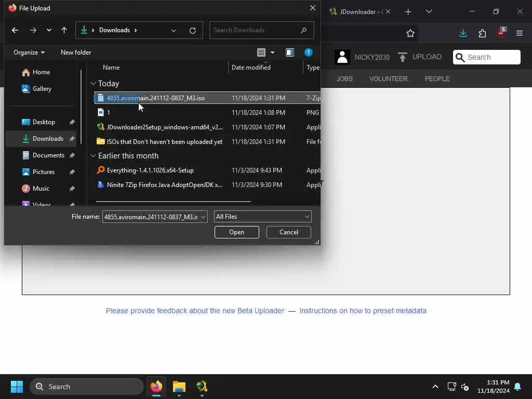Image resolution: width=532 pixels, height=399 pixels.
Task: Open the Windows Start menu
Action: coord(17,387)
